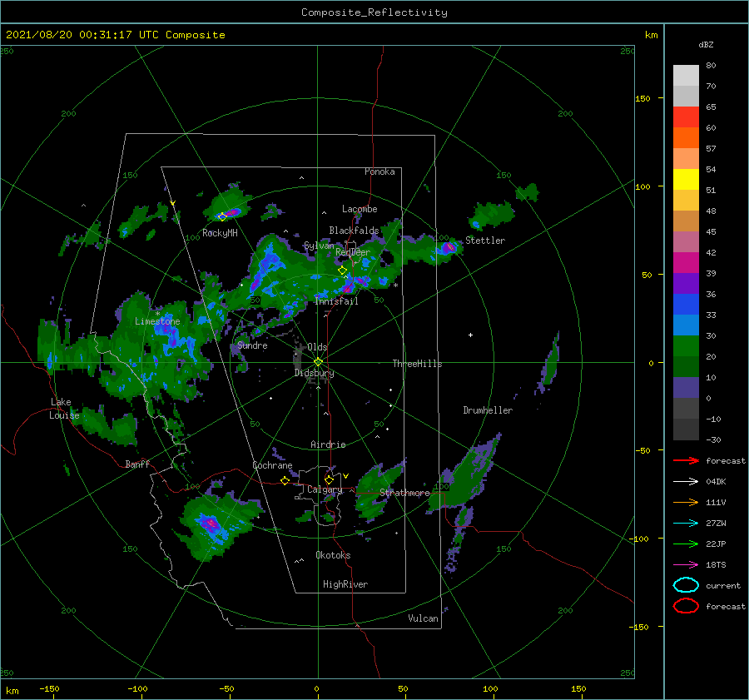The width and height of the screenshot is (749, 700).
Task: Click the red forecast arrow in legend
Action: [686, 460]
